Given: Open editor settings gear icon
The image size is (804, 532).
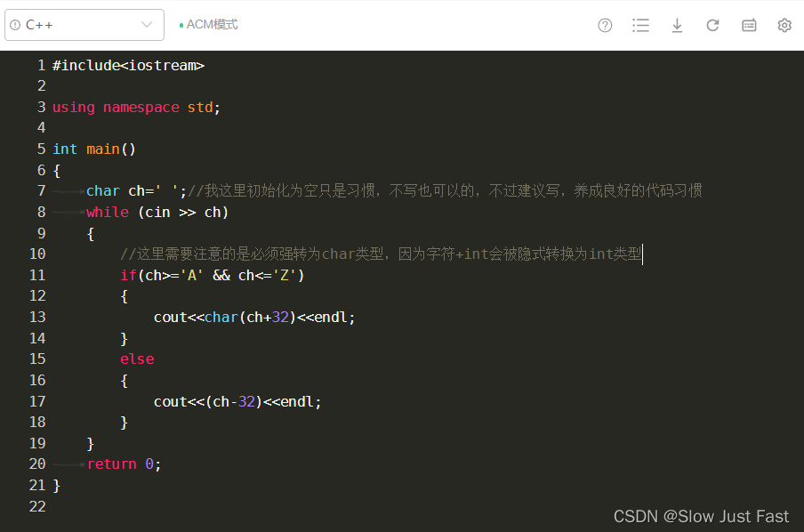Looking at the screenshot, I should tap(784, 25).
